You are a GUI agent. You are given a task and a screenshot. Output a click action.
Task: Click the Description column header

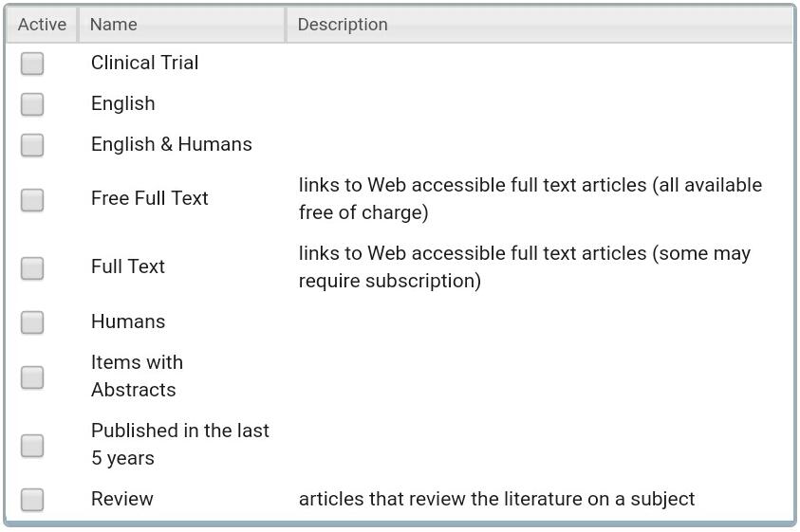point(539,25)
